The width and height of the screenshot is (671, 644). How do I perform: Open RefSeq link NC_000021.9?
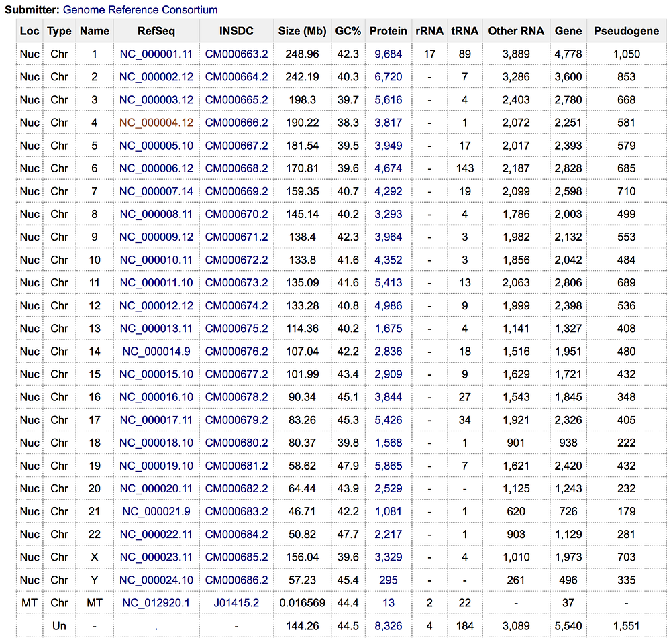156,512
